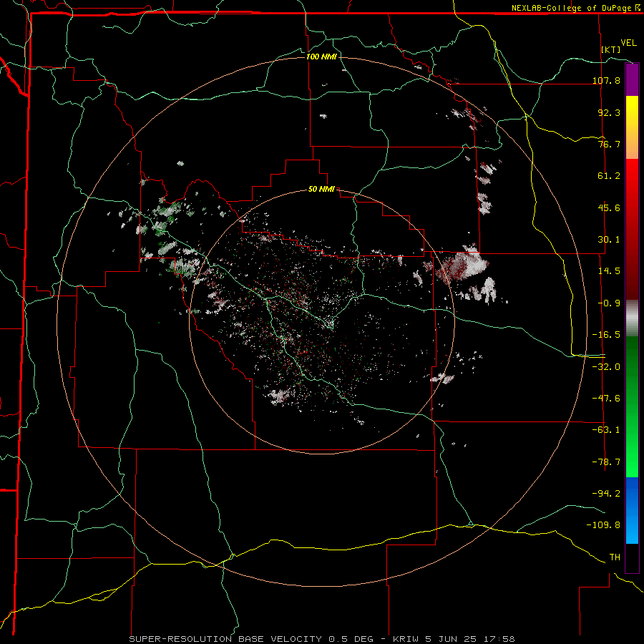
Task: Click the 14.5 velocity scale value
Action: pyautogui.click(x=609, y=271)
